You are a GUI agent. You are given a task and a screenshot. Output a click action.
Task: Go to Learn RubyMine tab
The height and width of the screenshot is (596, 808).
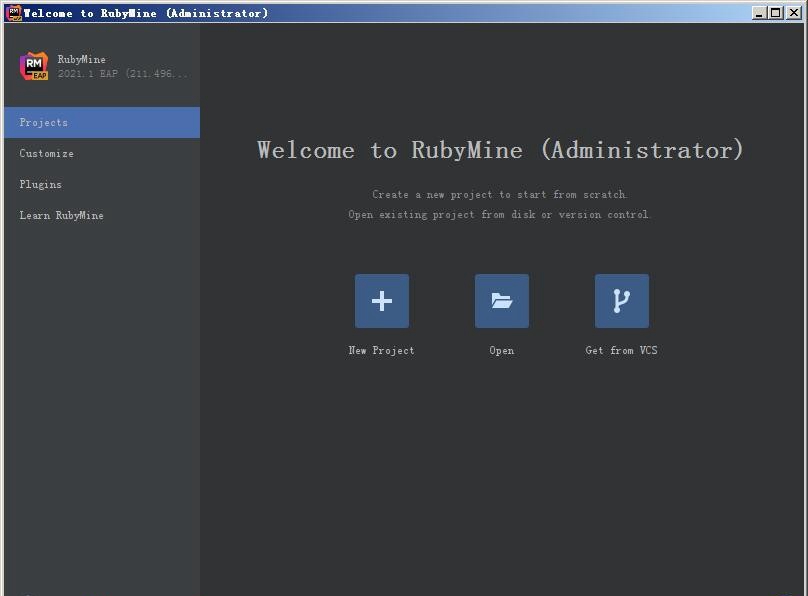pos(102,215)
